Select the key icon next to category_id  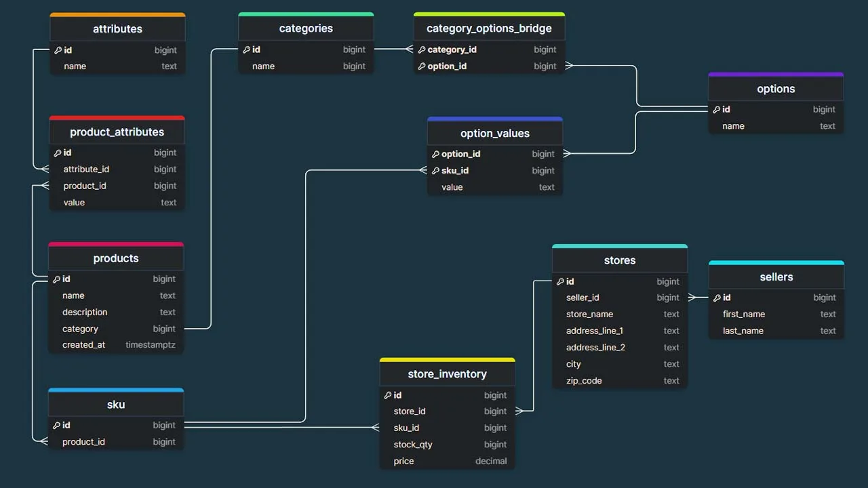point(422,49)
